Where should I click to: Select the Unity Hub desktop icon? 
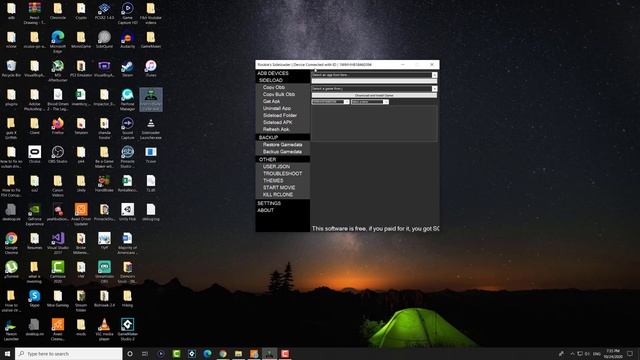pos(127,212)
